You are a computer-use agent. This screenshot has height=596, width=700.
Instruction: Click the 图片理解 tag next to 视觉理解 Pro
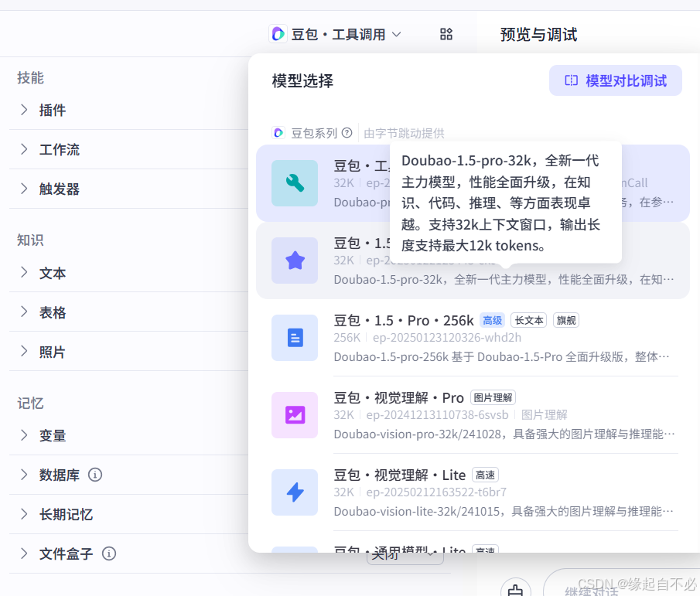pos(493,397)
